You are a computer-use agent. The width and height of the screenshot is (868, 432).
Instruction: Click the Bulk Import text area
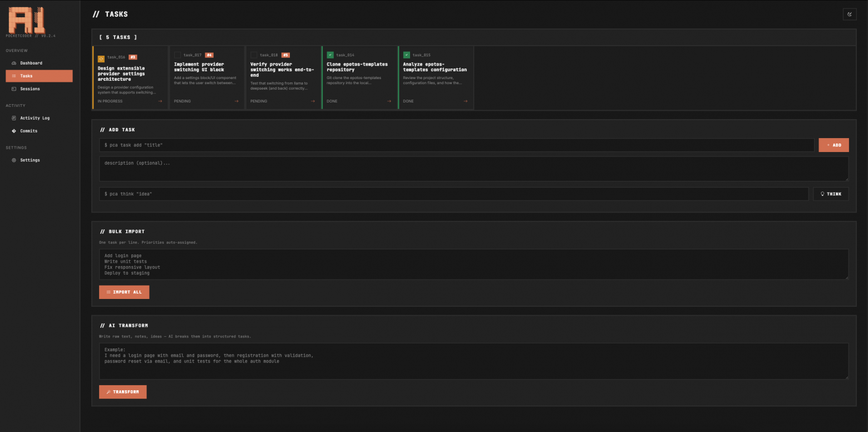click(474, 264)
